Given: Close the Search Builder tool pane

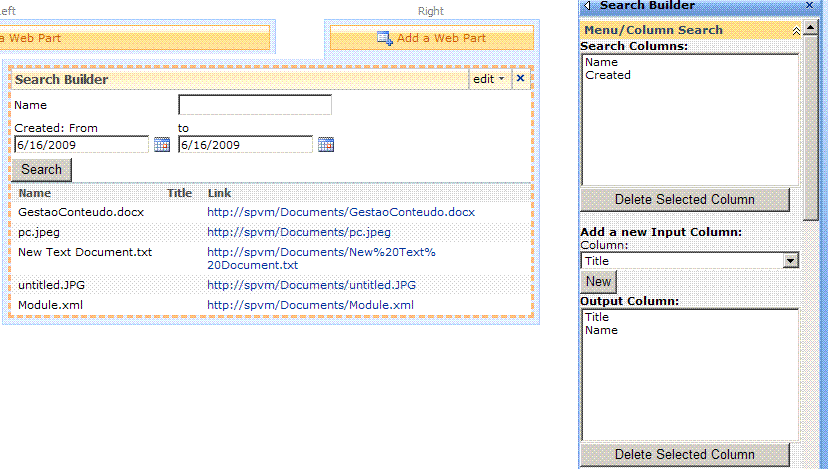Looking at the screenshot, I should [x=810, y=5].
